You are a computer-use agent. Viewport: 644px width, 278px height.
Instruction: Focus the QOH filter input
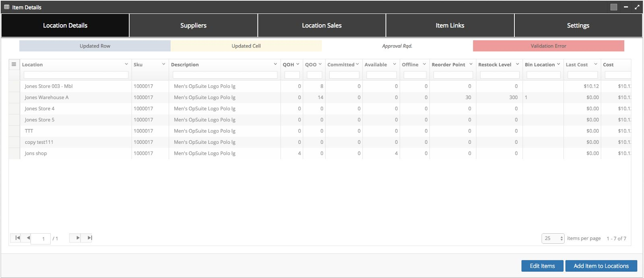coord(292,75)
